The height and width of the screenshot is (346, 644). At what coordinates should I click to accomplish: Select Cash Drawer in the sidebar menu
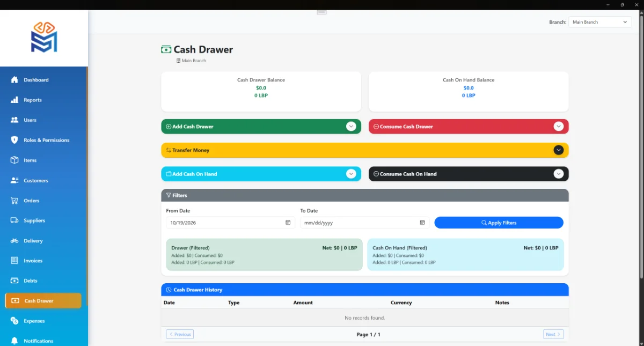(x=43, y=301)
